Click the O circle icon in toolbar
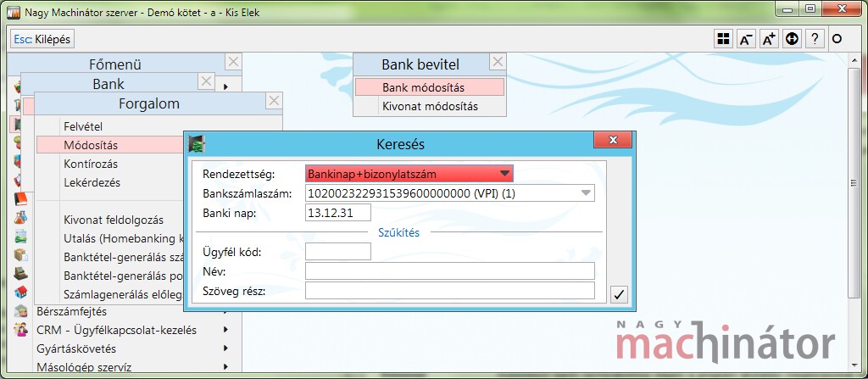868x379 pixels. 837,39
